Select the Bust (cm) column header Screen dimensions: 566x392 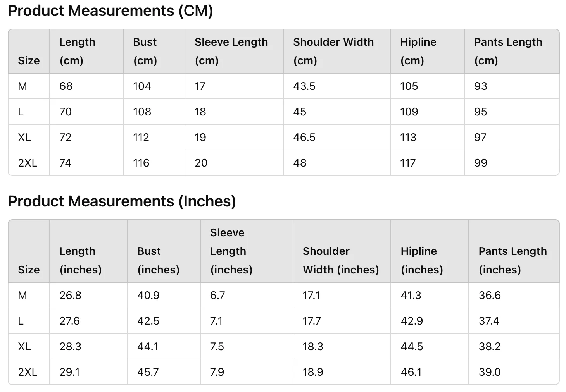[154, 51]
